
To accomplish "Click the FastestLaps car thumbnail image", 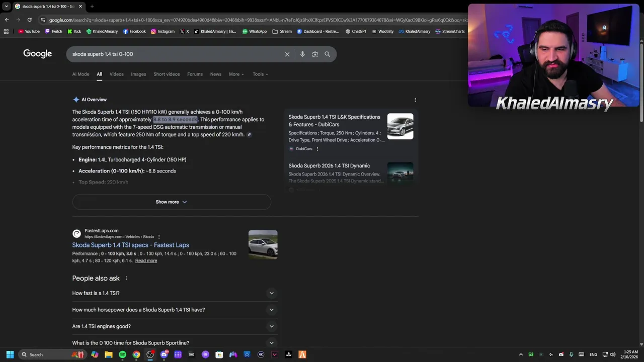I will (x=263, y=245).
